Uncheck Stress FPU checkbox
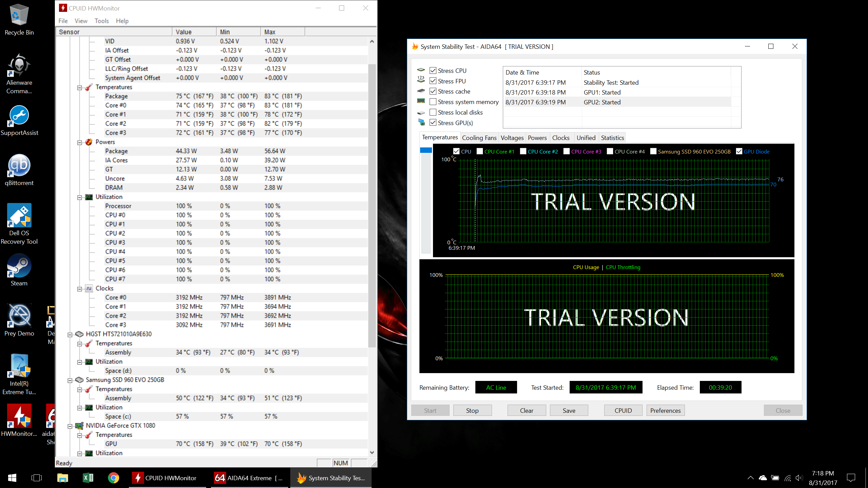Screen dimensions: 868x488 coord(433,81)
